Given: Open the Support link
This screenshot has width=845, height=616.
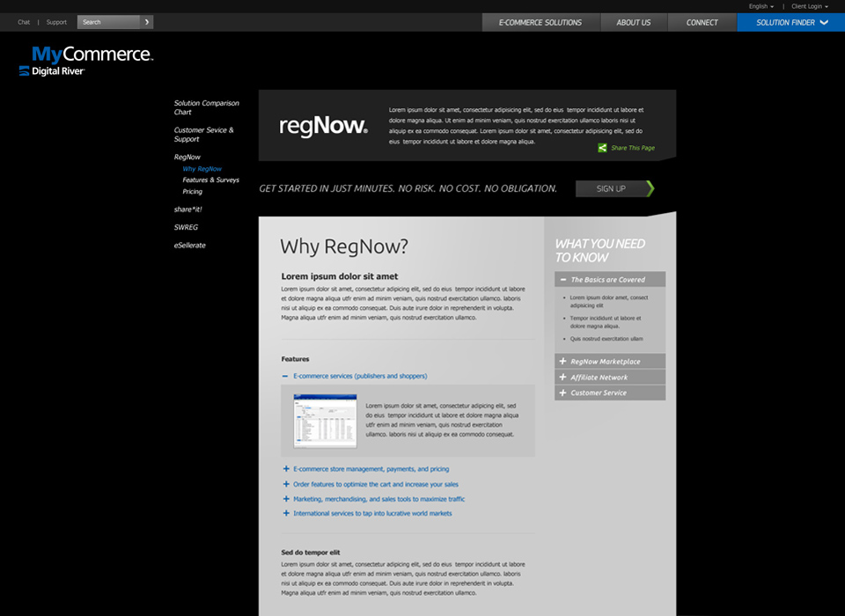Looking at the screenshot, I should pos(56,22).
